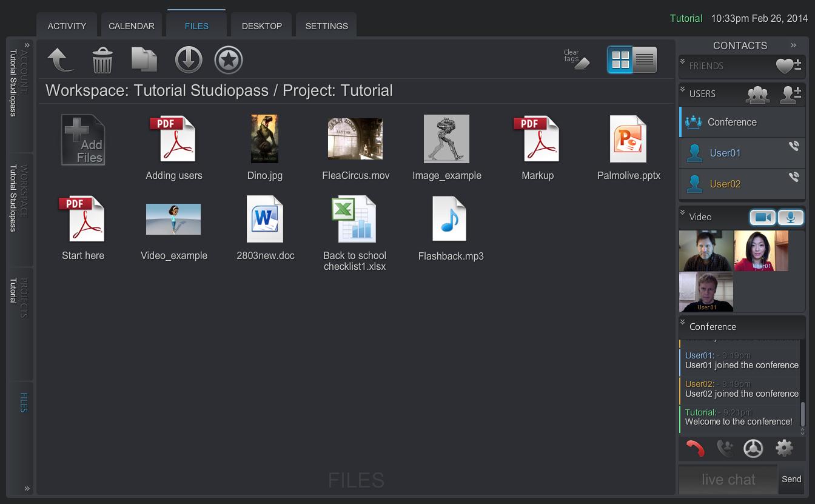The width and height of the screenshot is (815, 504).
Task: Click the Add Files button
Action: [x=83, y=141]
